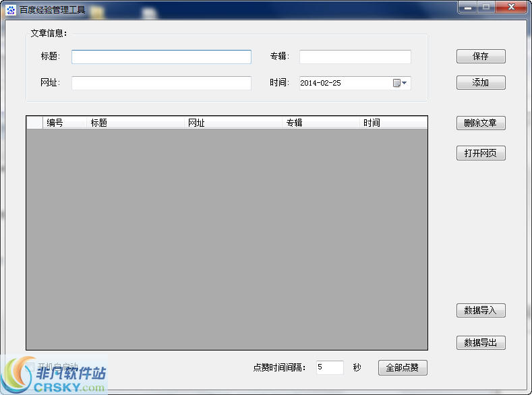The width and height of the screenshot is (532, 395).
Task: Click the Baidu paw app icon in title bar
Action: 11,10
